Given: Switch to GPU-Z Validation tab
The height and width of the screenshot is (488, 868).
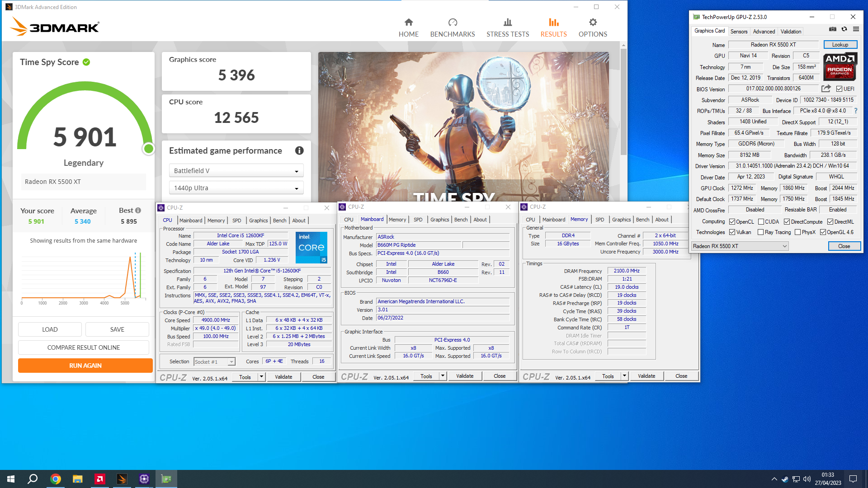Looking at the screenshot, I should [791, 32].
